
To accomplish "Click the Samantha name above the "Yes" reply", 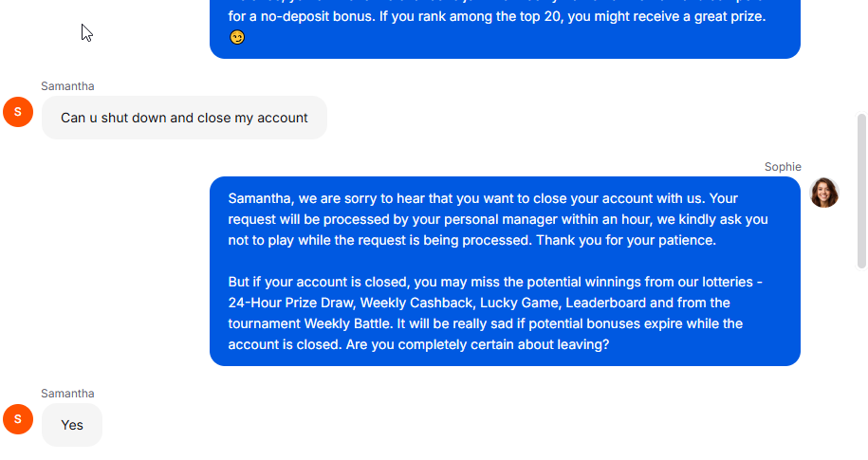I will coord(67,394).
